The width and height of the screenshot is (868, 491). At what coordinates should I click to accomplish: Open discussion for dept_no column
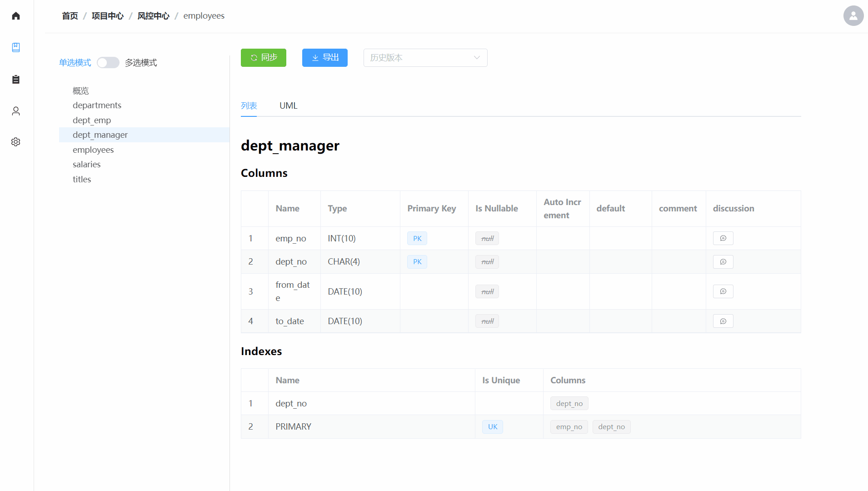click(x=723, y=262)
